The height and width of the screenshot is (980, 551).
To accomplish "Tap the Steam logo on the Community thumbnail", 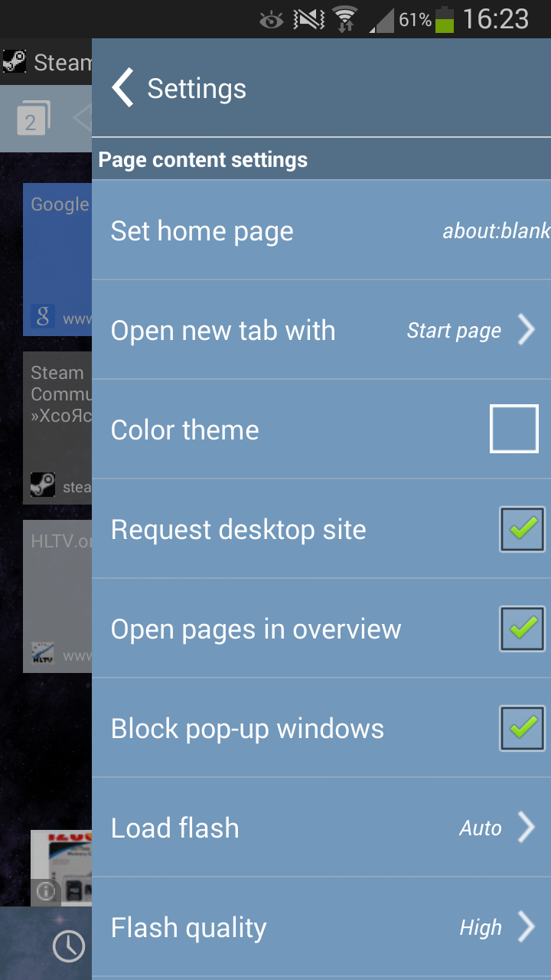I will 43,485.
